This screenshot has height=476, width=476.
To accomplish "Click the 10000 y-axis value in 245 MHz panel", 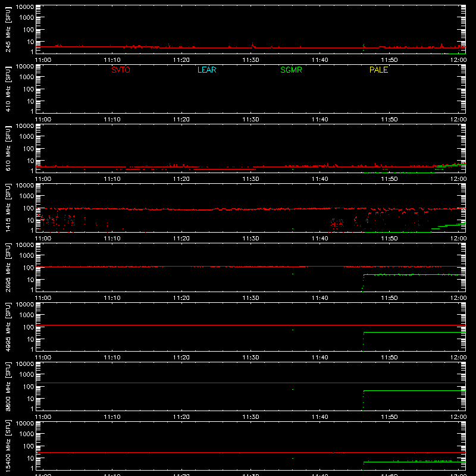I will point(25,7).
